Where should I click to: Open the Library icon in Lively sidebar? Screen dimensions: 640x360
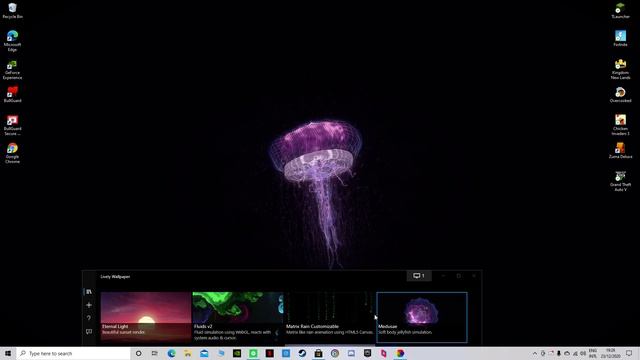click(x=89, y=292)
